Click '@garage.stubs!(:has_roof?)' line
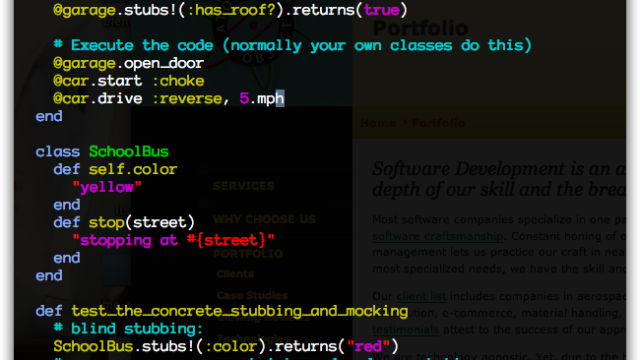The width and height of the screenshot is (640, 360). (230, 10)
